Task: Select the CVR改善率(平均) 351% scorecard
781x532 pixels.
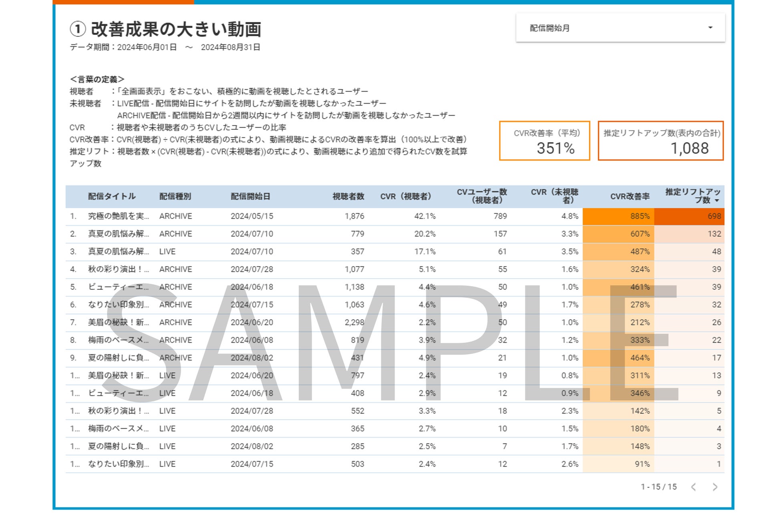Action: click(545, 141)
